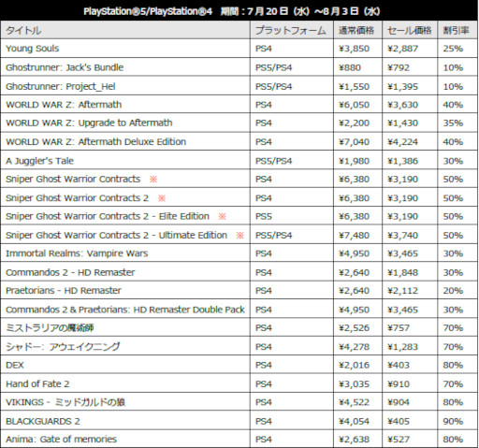Click the 通常価格 column header
The width and height of the screenshot is (479, 448).
[x=356, y=31]
